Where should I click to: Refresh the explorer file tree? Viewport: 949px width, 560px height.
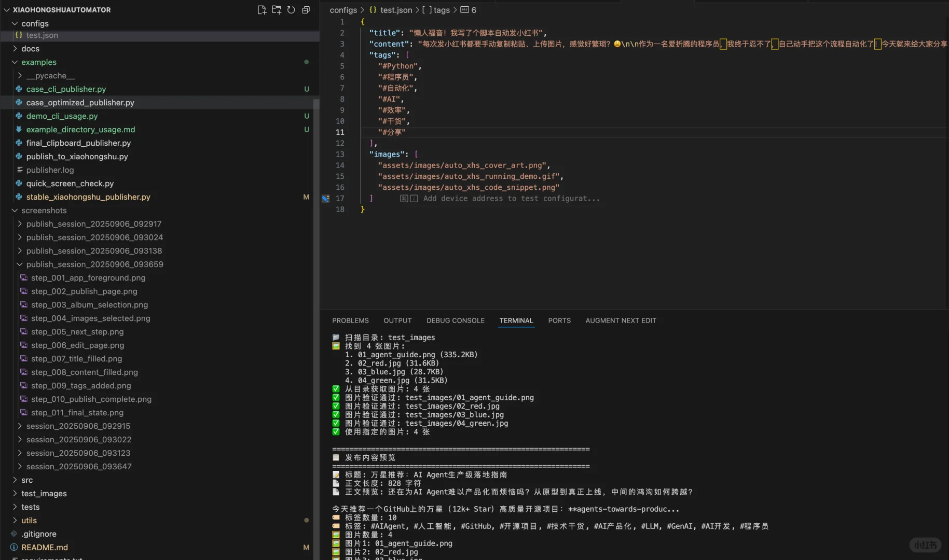(x=291, y=10)
